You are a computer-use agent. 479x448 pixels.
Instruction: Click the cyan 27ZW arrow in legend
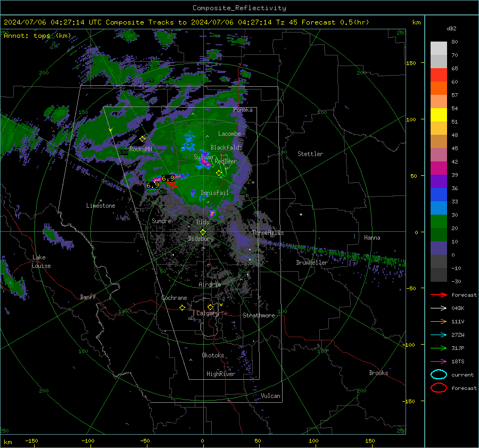pyautogui.click(x=439, y=335)
